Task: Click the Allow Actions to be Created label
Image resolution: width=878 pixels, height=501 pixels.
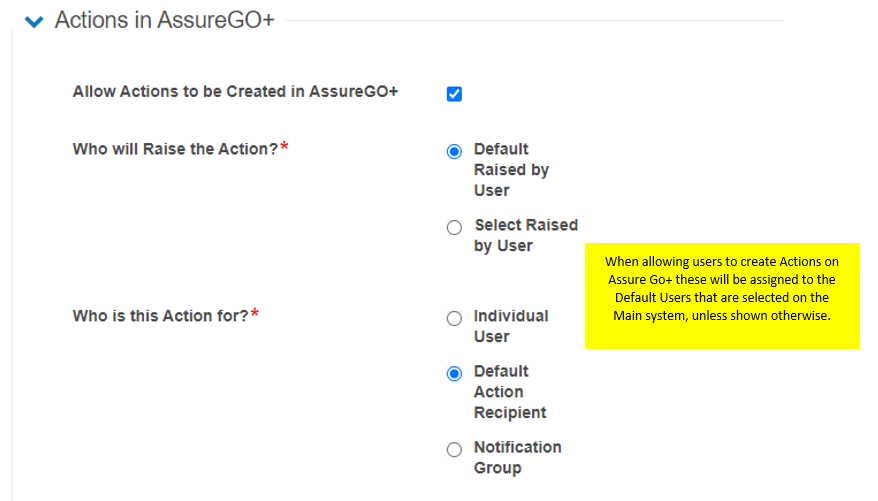Action: [x=235, y=92]
